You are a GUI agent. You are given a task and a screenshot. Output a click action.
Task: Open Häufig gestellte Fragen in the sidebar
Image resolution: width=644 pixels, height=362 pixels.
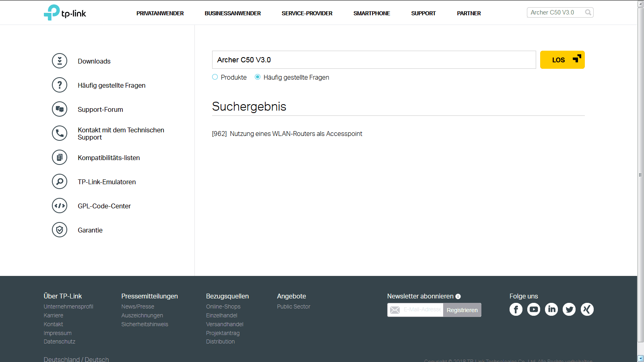point(111,85)
